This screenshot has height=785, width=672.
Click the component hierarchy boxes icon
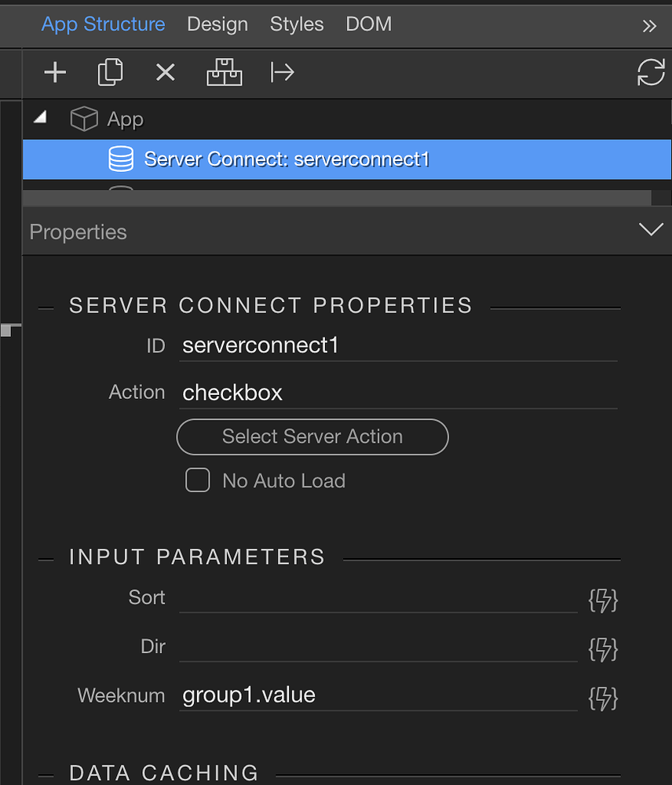pyautogui.click(x=225, y=72)
